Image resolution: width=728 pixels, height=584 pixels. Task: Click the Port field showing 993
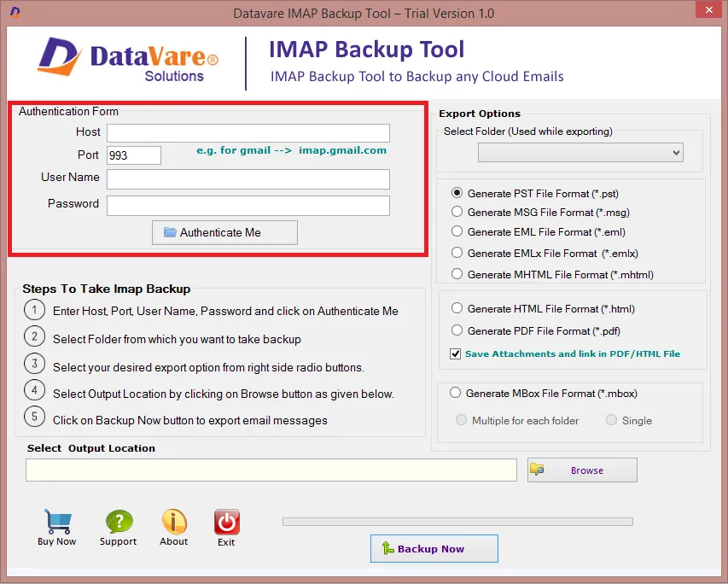coord(134,155)
